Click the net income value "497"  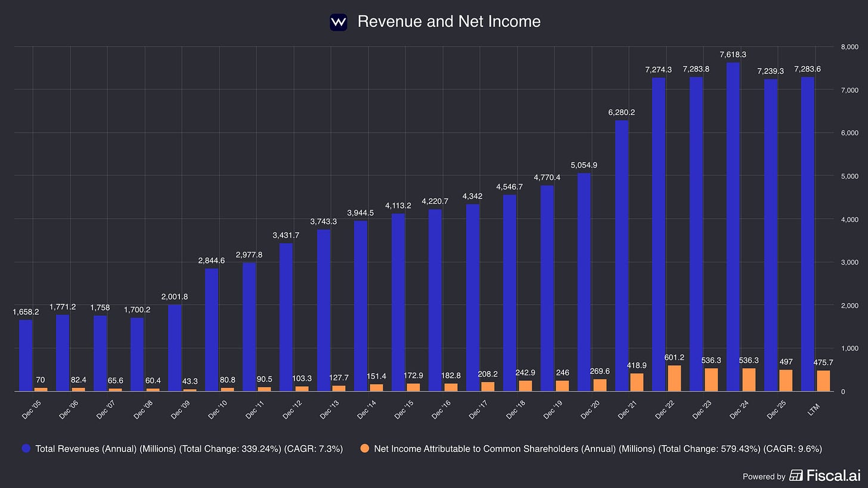click(x=786, y=362)
